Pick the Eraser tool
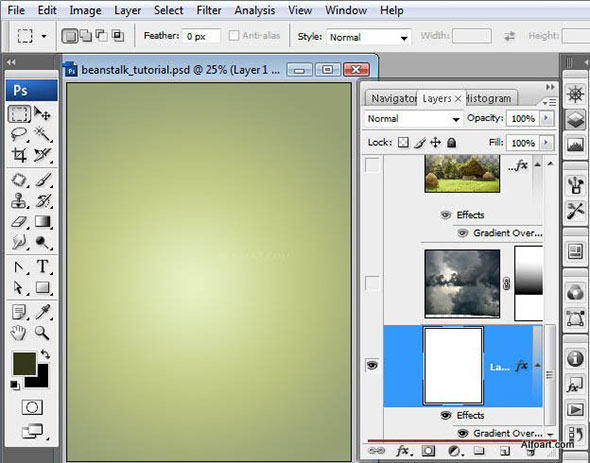This screenshot has width=590, height=463. pos(19,221)
